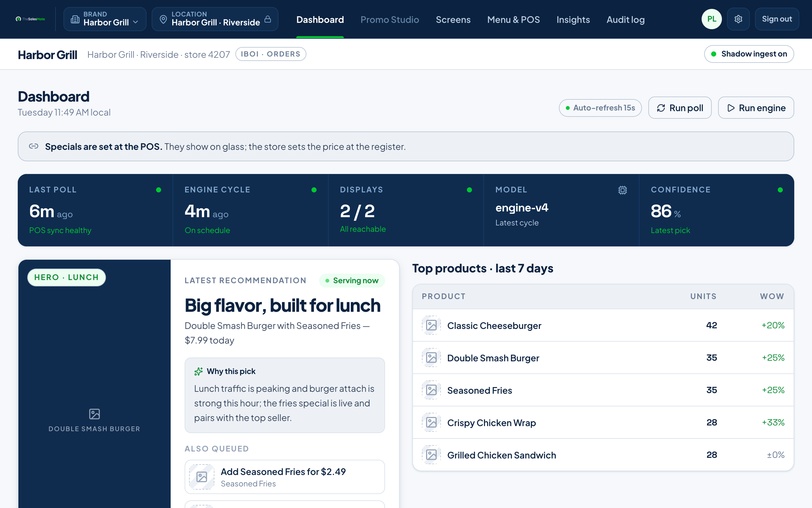The image size is (812, 508).
Task: Click Double Smash Burger row image icon
Action: (431, 358)
